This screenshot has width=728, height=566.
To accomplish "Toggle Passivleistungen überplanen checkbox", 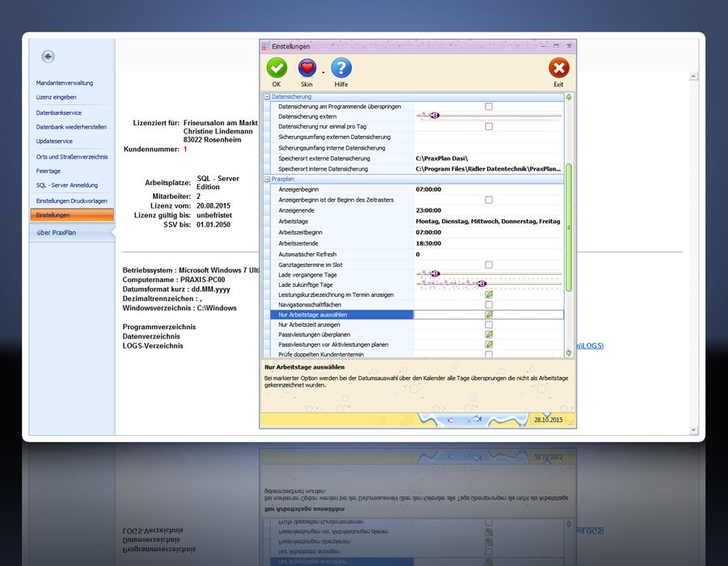I will pyautogui.click(x=489, y=335).
